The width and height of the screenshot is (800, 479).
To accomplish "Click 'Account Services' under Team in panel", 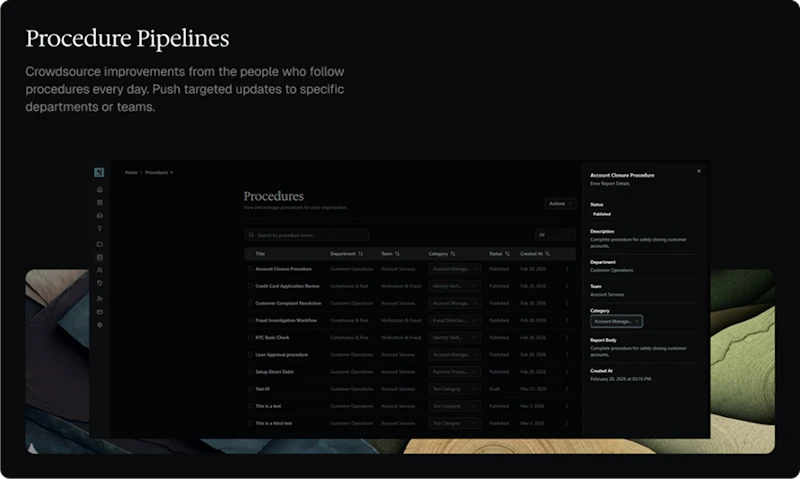I will [x=607, y=294].
